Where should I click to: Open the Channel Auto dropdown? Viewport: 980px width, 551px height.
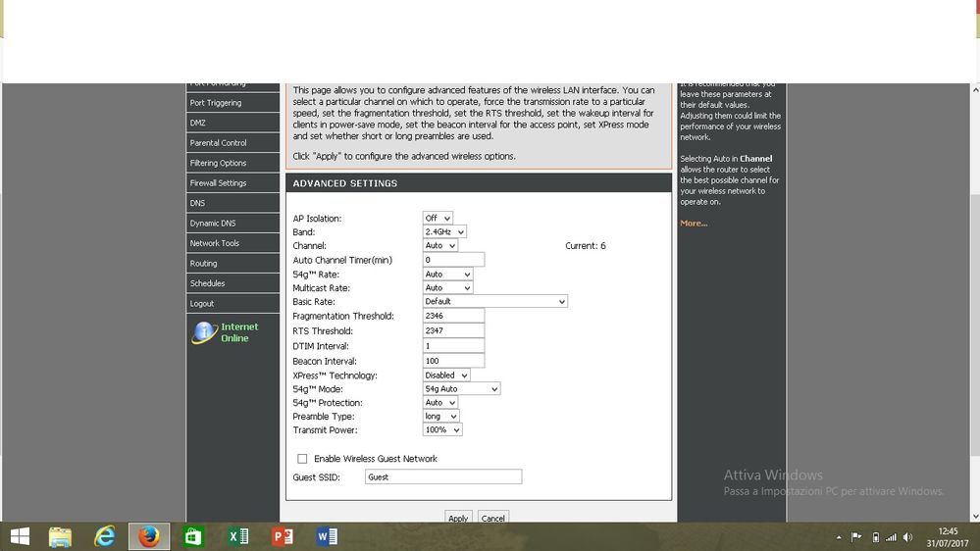coord(440,245)
